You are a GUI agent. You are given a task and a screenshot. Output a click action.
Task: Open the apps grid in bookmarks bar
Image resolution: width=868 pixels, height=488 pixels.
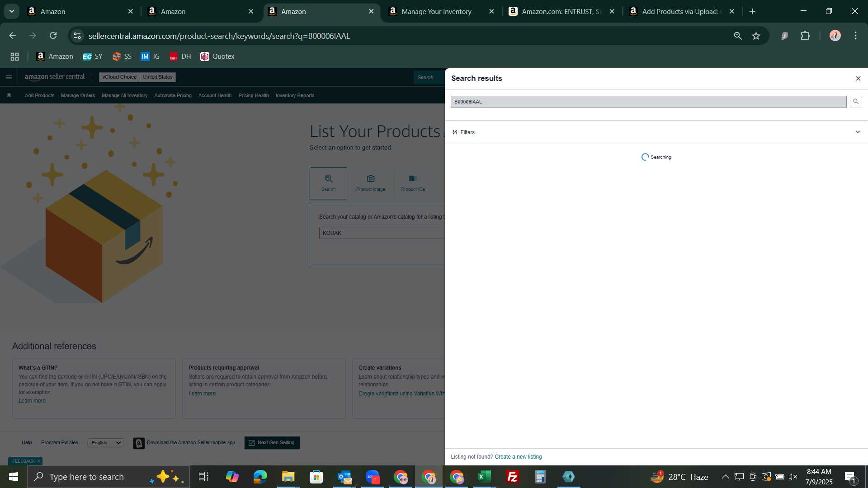click(15, 56)
